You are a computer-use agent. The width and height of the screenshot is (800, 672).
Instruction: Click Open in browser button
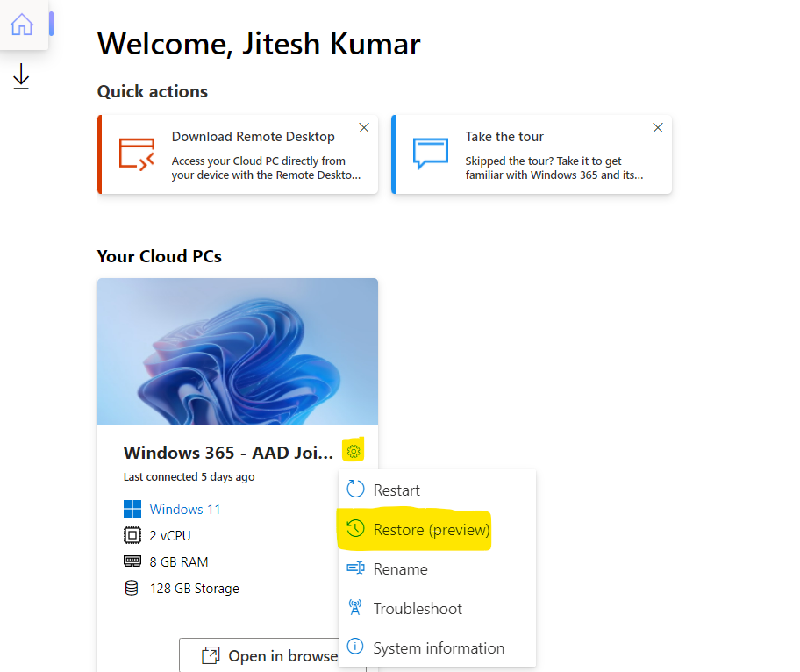(x=273, y=654)
